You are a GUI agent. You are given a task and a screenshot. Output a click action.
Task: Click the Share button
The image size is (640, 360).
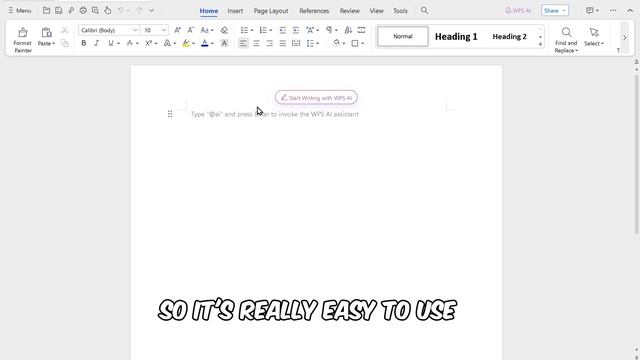tap(555, 11)
